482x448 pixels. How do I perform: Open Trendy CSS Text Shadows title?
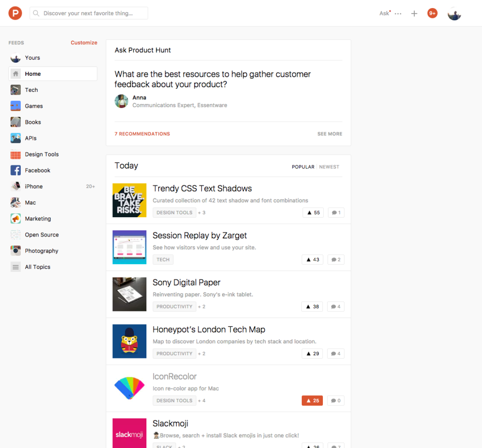202,188
